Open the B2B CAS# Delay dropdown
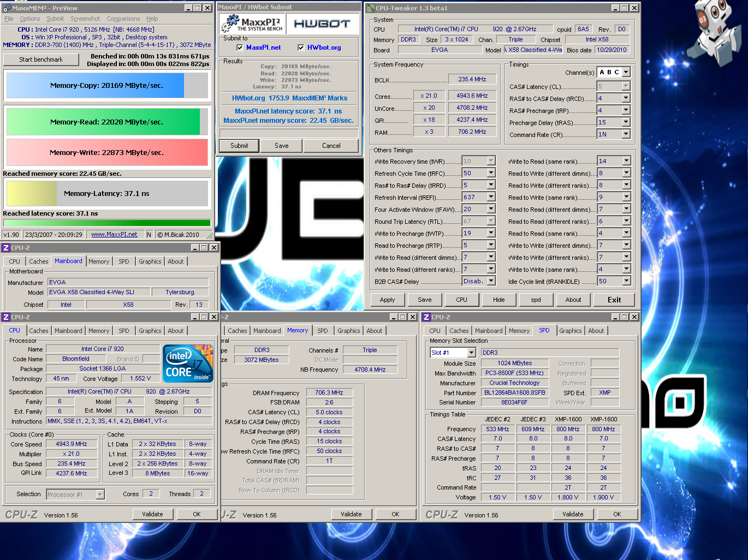 click(x=491, y=281)
